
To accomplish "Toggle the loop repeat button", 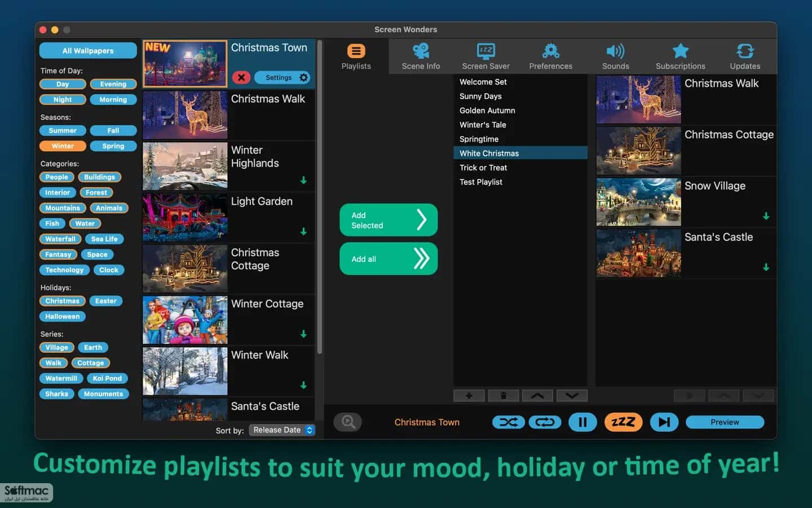I will [545, 422].
